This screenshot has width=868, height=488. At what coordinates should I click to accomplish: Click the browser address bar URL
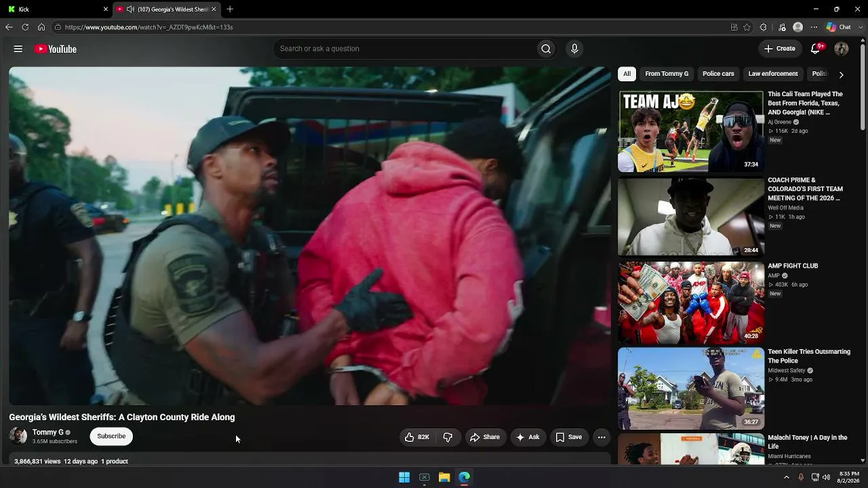[x=149, y=27]
